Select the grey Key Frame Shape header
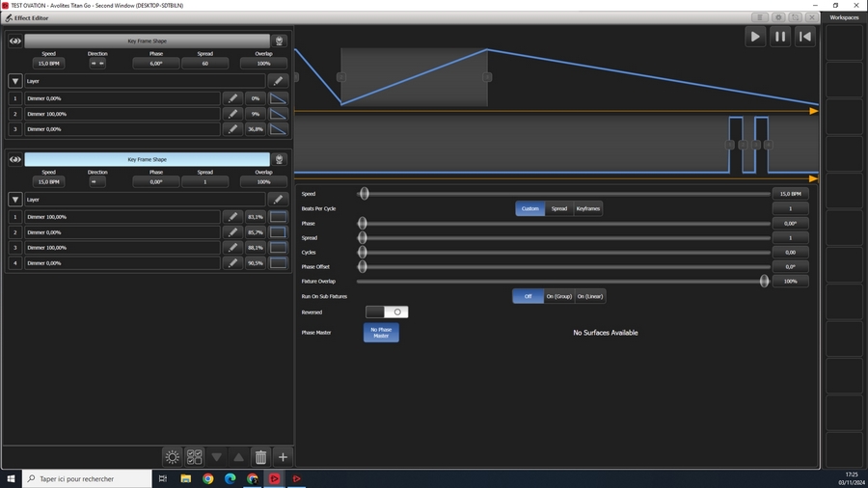Viewport: 868px width, 488px height. 148,41
